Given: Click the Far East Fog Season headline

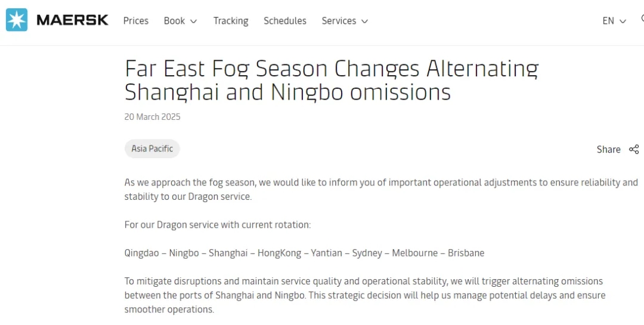Looking at the screenshot, I should tap(332, 80).
